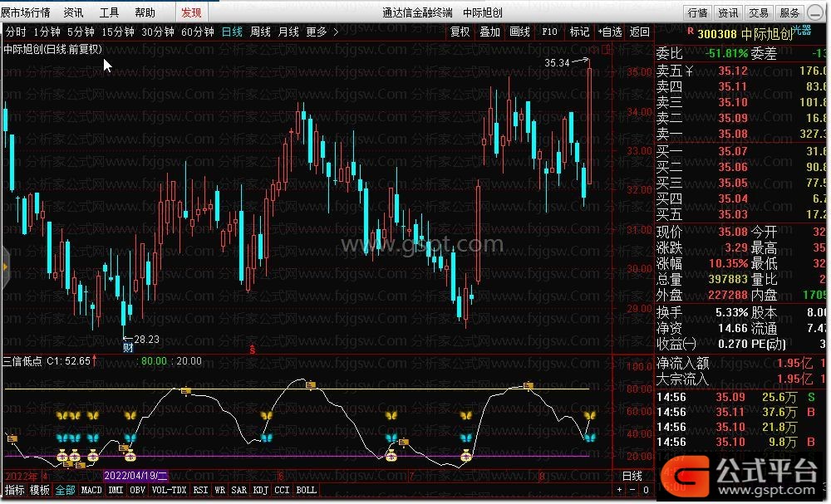The height and width of the screenshot is (504, 831).
Task: Click the 资讯 button at top right
Action: coord(728,12)
